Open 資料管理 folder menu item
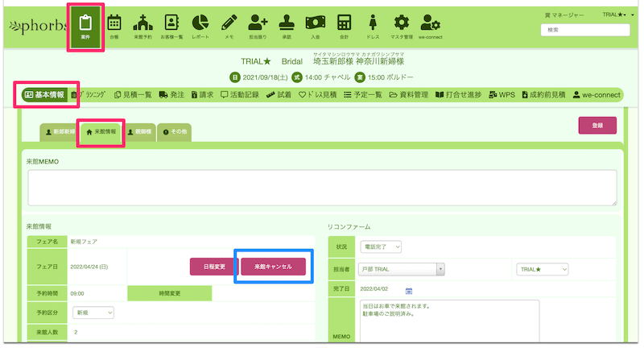 click(x=409, y=95)
